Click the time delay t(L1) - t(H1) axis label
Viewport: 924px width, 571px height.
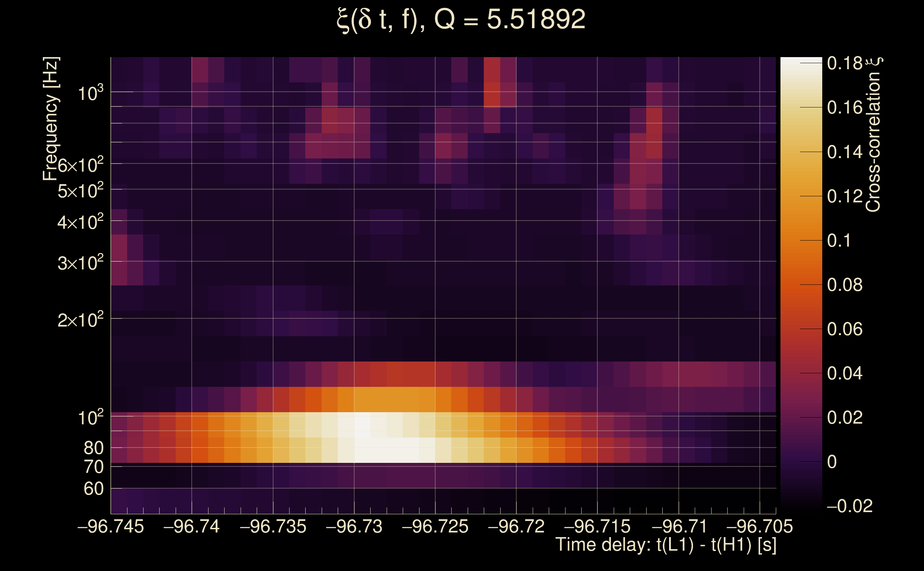[x=666, y=545]
